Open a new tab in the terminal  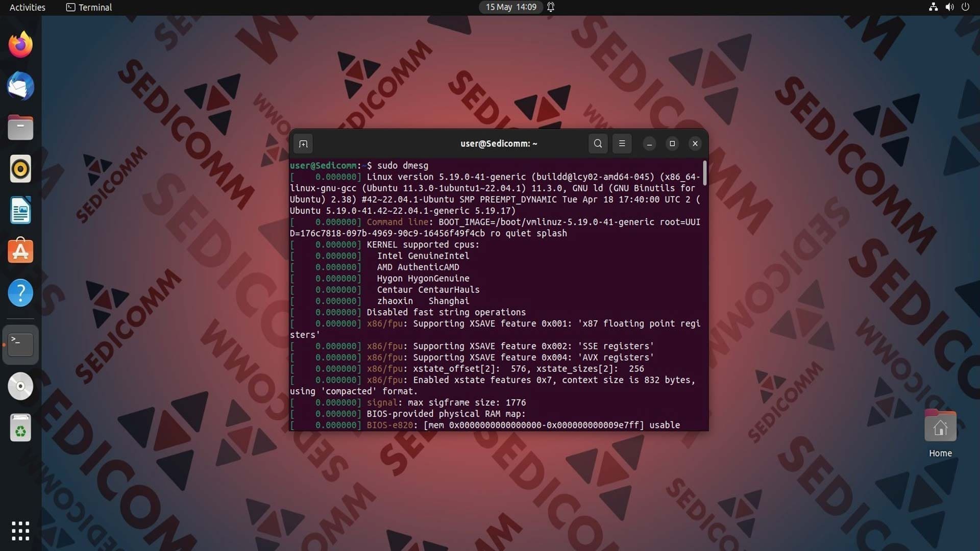[303, 144]
